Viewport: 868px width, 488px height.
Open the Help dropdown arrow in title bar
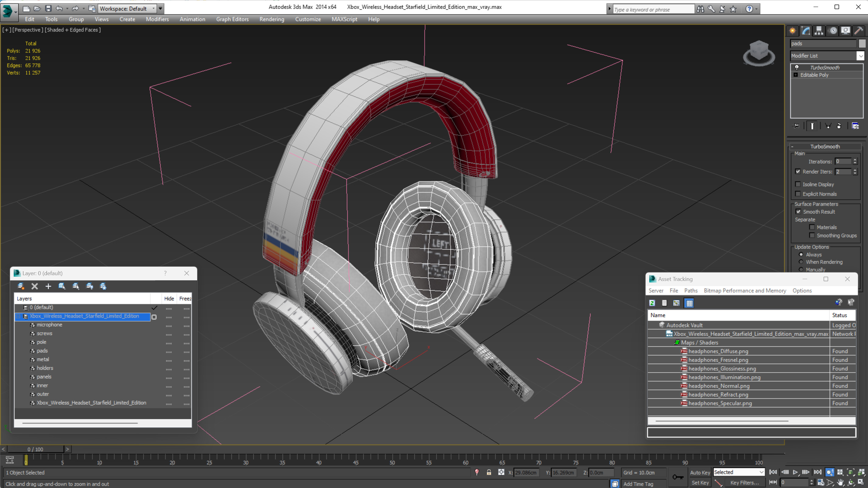(756, 9)
